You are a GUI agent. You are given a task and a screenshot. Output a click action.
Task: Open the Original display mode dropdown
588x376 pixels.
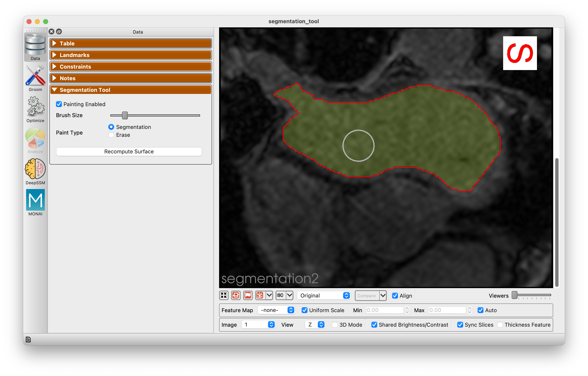tap(324, 296)
